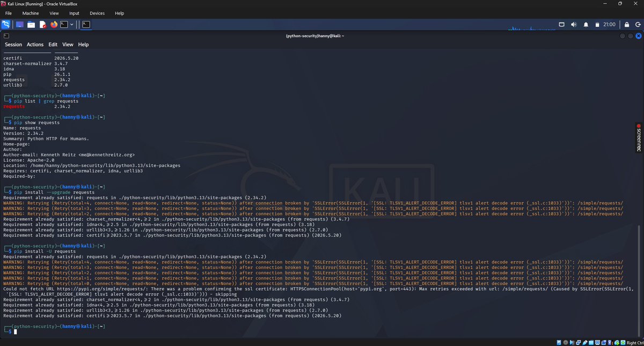This screenshot has height=346, width=644.
Task: Launch the text editor panel icon
Action: coord(42,25)
